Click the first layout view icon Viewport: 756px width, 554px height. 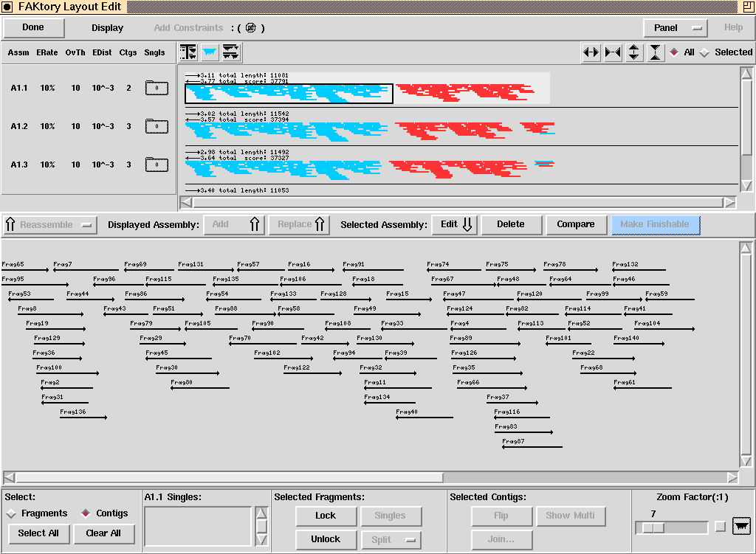click(x=188, y=52)
